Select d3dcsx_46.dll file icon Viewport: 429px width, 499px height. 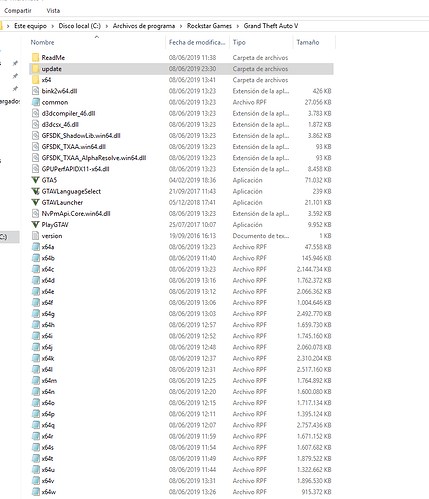click(x=36, y=124)
